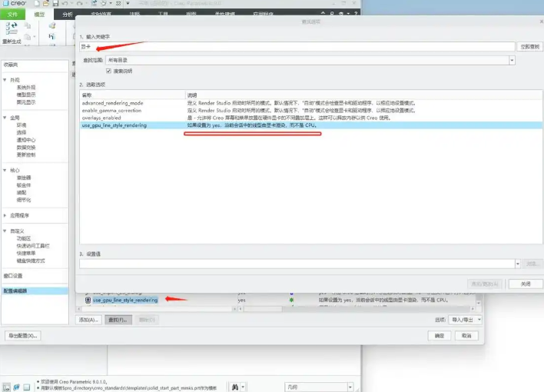
Task: Open the 文件 menu tab
Action: click(13, 14)
